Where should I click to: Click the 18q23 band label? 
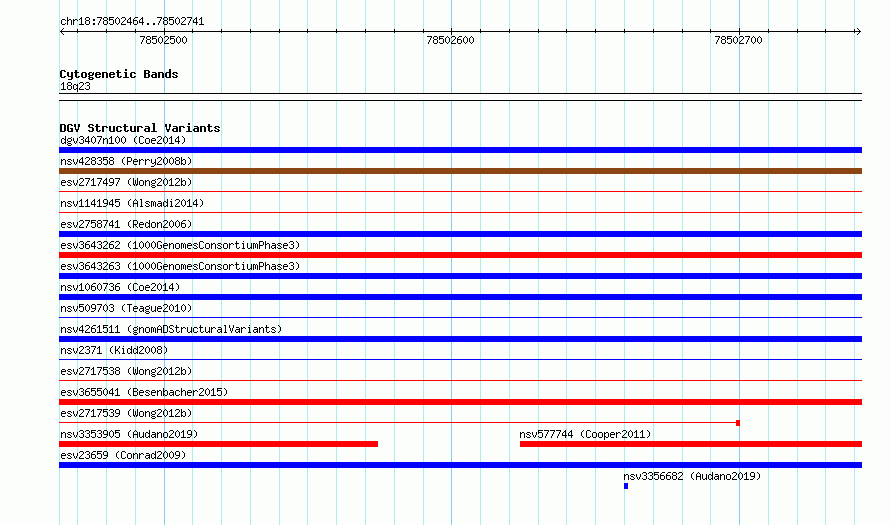click(75, 86)
